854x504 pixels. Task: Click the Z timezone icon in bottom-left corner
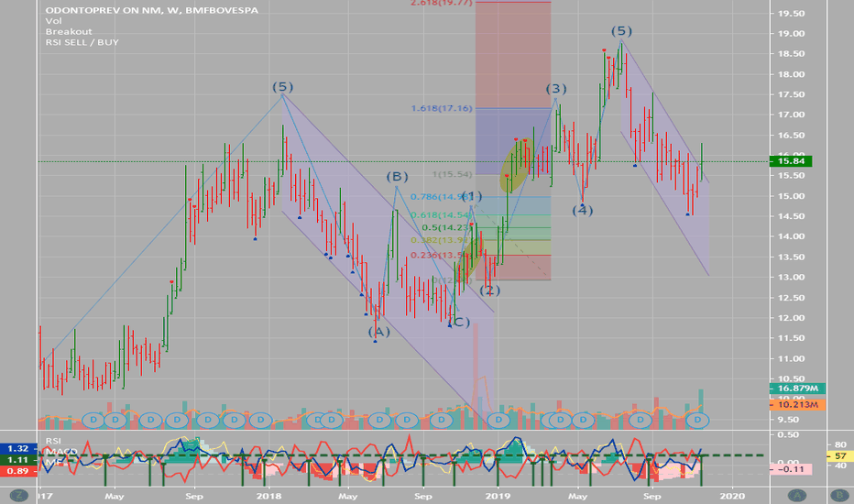pos(19,495)
